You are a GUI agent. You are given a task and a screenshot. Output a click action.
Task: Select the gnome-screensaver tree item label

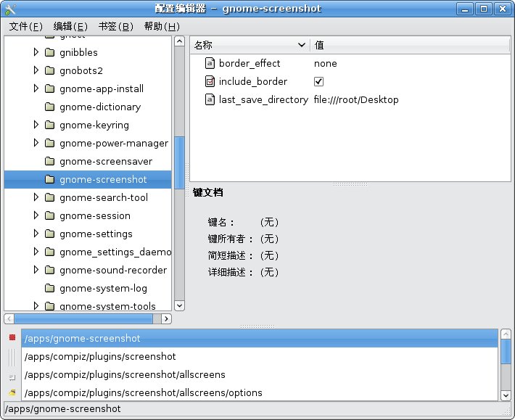(106, 161)
